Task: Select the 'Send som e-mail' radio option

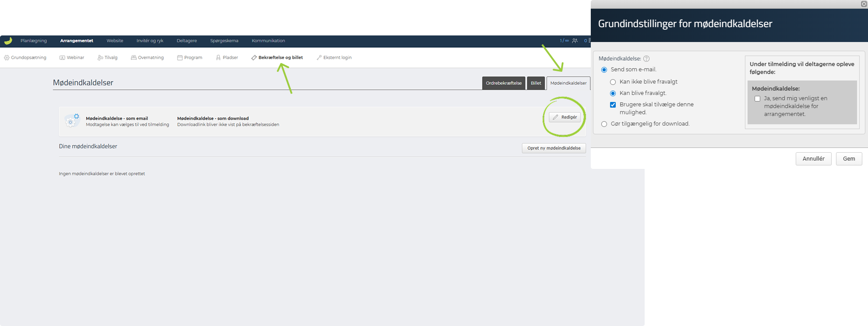Action: 604,70
